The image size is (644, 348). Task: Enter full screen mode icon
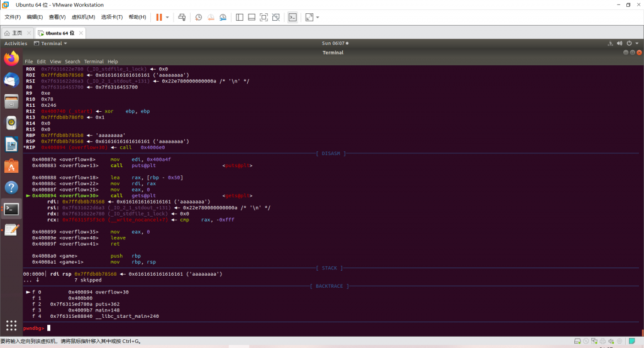(x=264, y=17)
